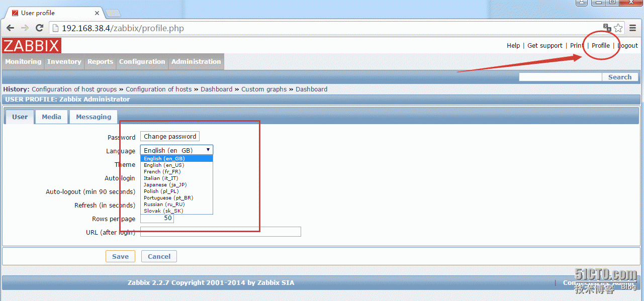Switch to the Messaging tab
Screen dimensions: 644x301
point(94,117)
